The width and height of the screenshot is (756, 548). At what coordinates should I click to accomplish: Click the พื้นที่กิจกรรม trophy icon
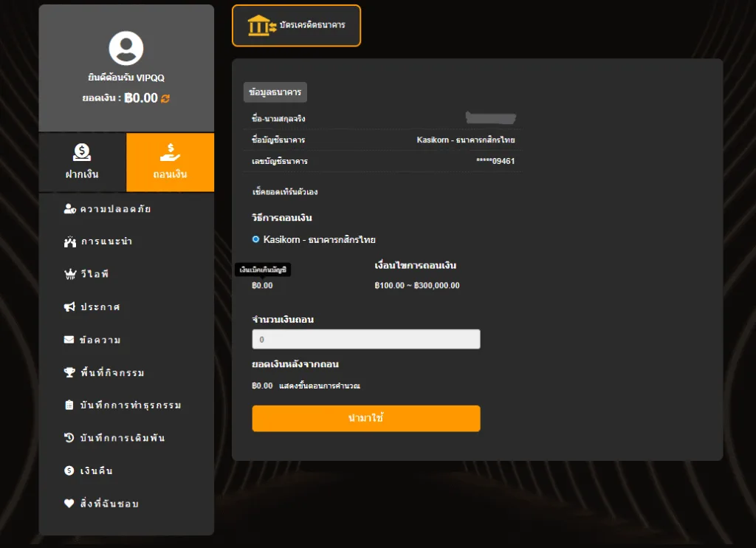(69, 372)
